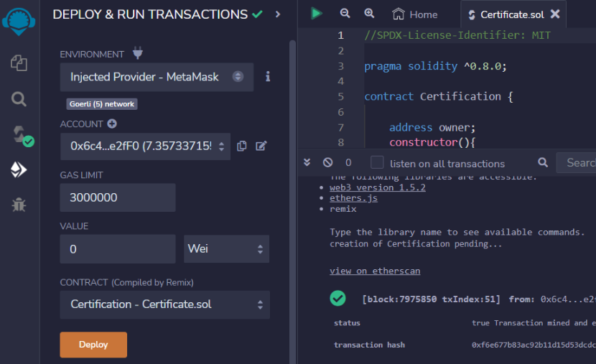Screen dimensions: 596x364
Task: Switch to the Home tab
Action: (x=415, y=14)
